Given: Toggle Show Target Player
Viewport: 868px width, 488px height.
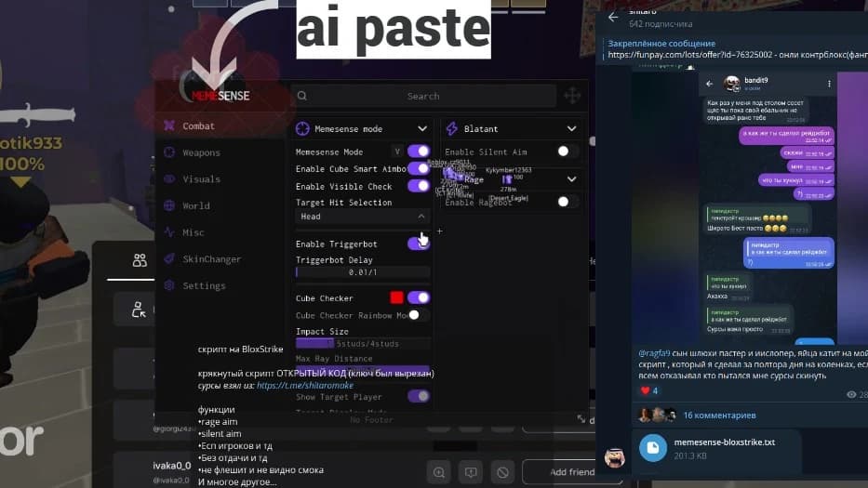Looking at the screenshot, I should click(x=419, y=396).
